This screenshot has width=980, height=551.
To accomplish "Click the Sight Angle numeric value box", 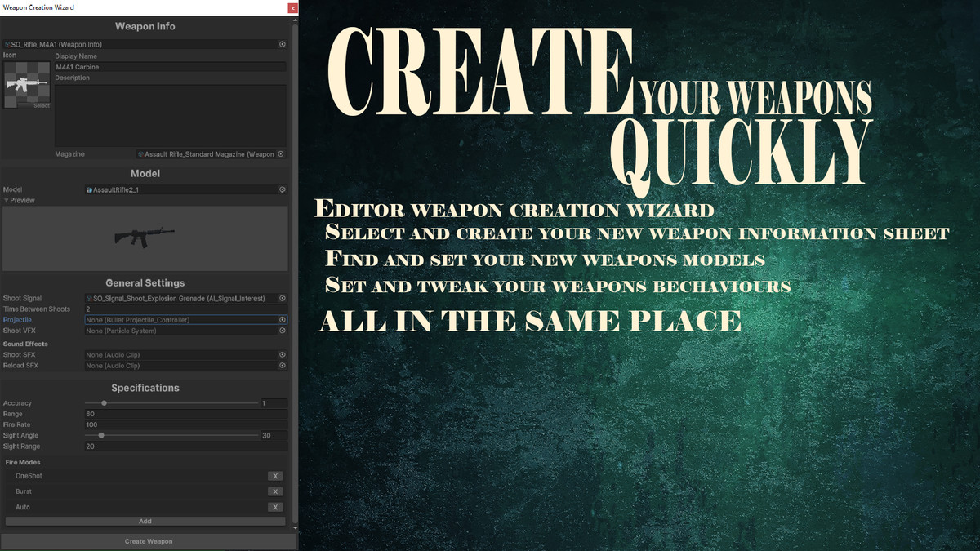I will click(x=274, y=436).
